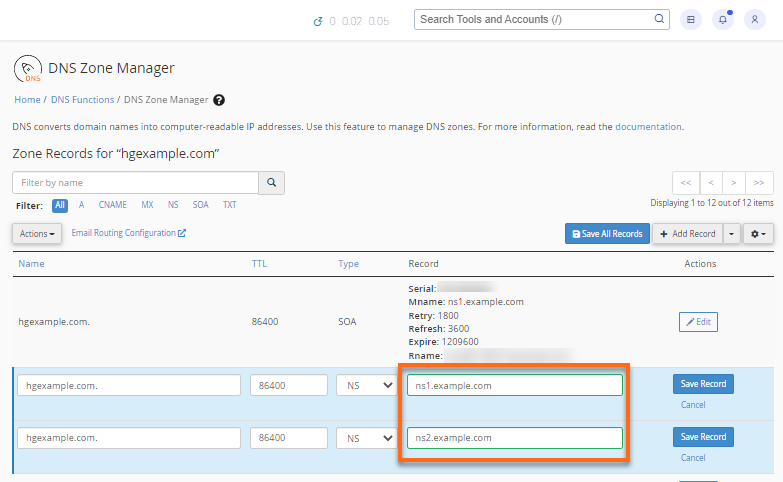Click Save All Records button

click(607, 234)
